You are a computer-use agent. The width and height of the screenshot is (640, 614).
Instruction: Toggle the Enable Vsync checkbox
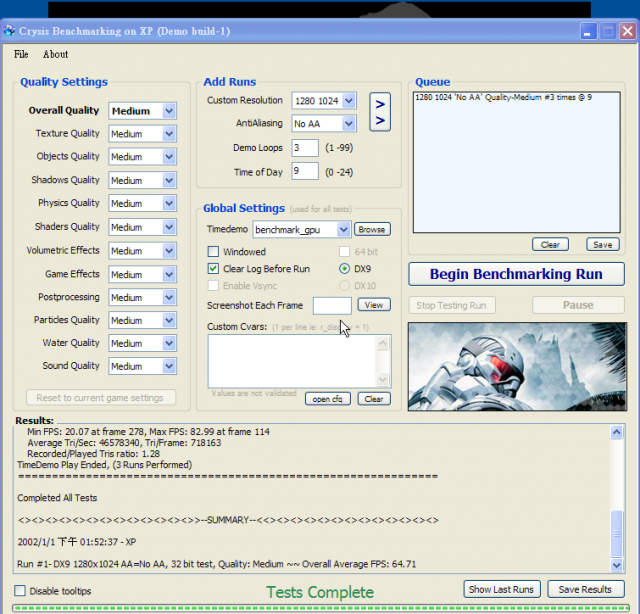213,286
